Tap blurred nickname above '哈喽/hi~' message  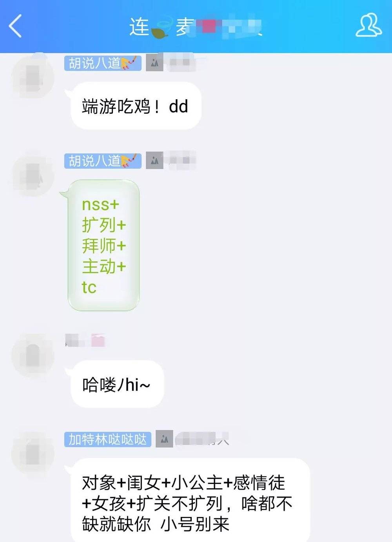(x=85, y=340)
